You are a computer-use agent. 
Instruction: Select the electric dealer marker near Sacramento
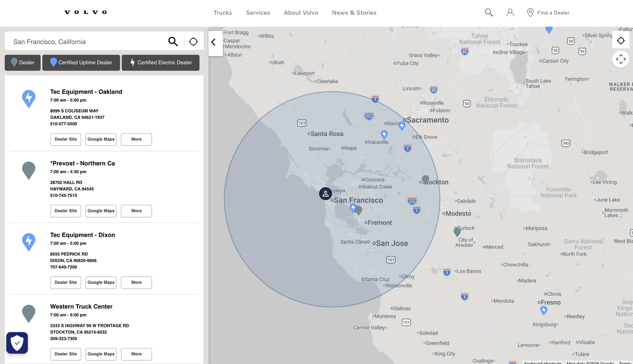tap(402, 126)
